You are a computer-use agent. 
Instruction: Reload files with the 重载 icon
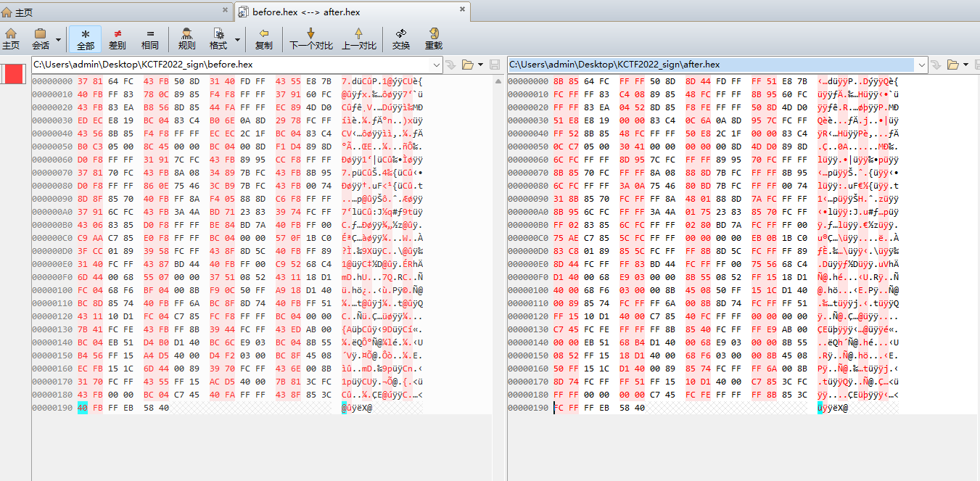pyautogui.click(x=434, y=39)
